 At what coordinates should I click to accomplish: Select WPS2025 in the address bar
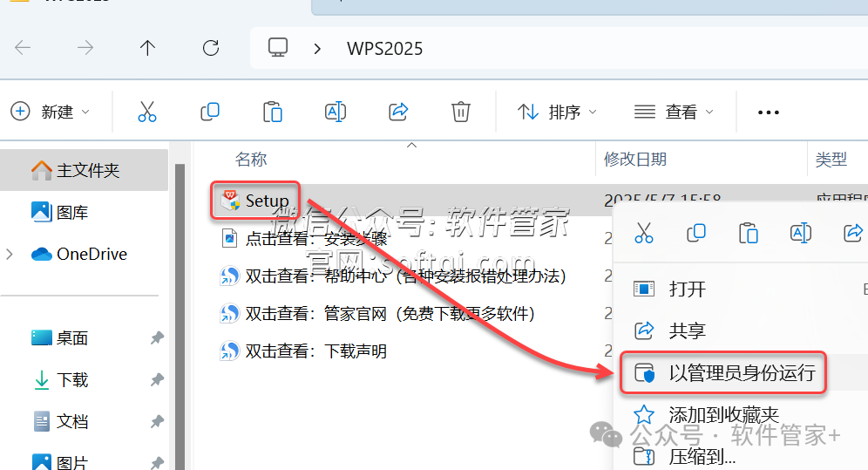[x=384, y=49]
